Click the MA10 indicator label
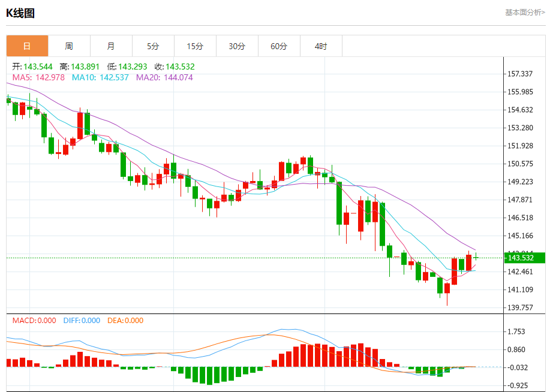The height and width of the screenshot is (392, 550). click(x=100, y=77)
